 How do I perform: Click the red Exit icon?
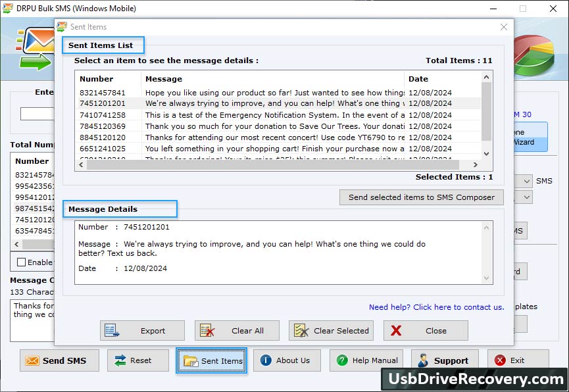[500, 360]
